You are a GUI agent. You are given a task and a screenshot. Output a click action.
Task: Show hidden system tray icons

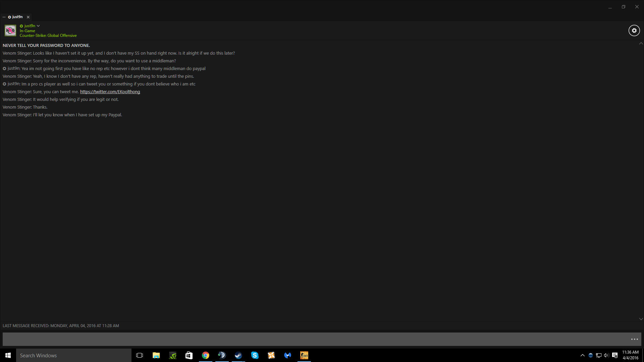click(x=582, y=355)
